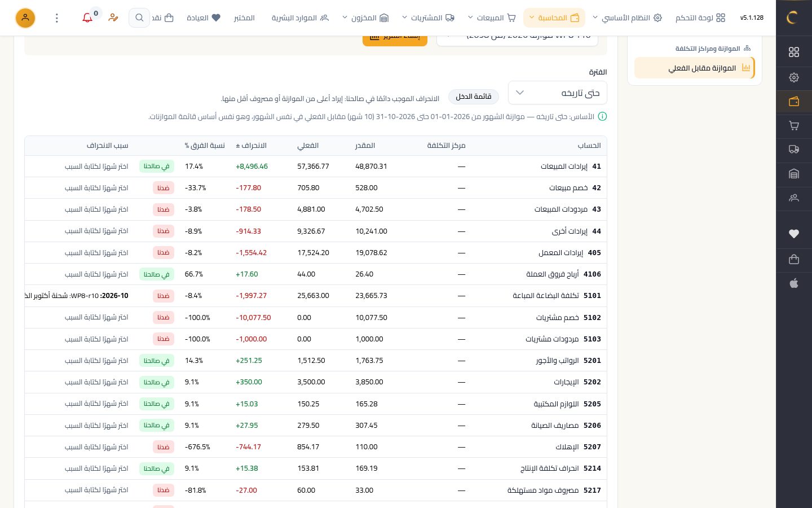Open المختبر in the top navigation
The image size is (812, 508).
coord(244,18)
